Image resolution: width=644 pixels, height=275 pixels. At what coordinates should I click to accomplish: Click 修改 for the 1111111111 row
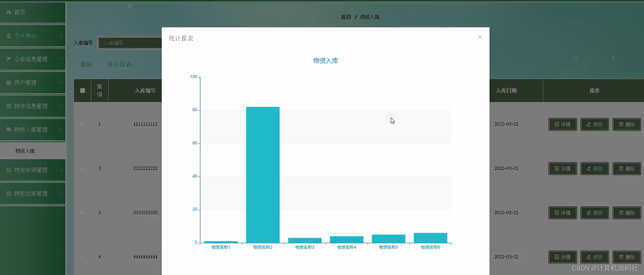pyautogui.click(x=595, y=124)
